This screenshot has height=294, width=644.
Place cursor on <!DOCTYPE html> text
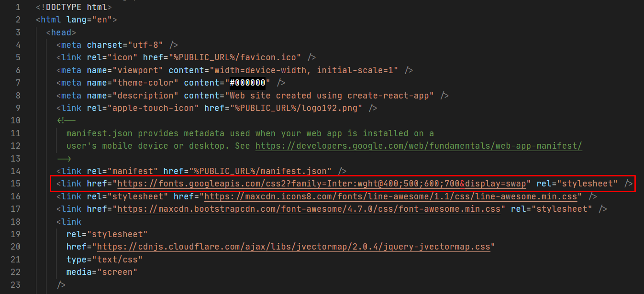(74, 7)
